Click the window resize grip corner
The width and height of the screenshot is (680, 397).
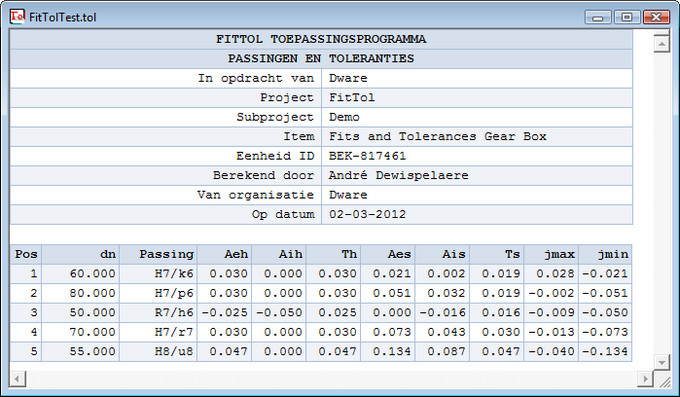(663, 381)
